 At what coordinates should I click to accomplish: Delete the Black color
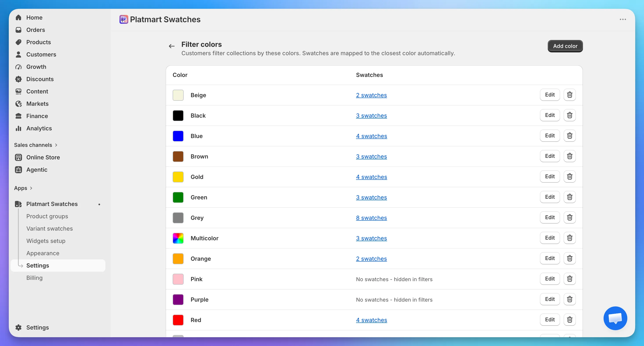coord(570,115)
